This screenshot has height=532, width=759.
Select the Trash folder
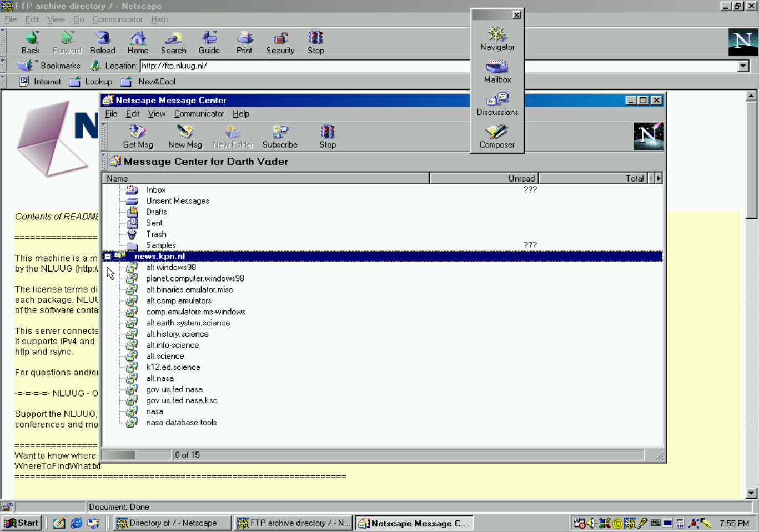click(156, 234)
